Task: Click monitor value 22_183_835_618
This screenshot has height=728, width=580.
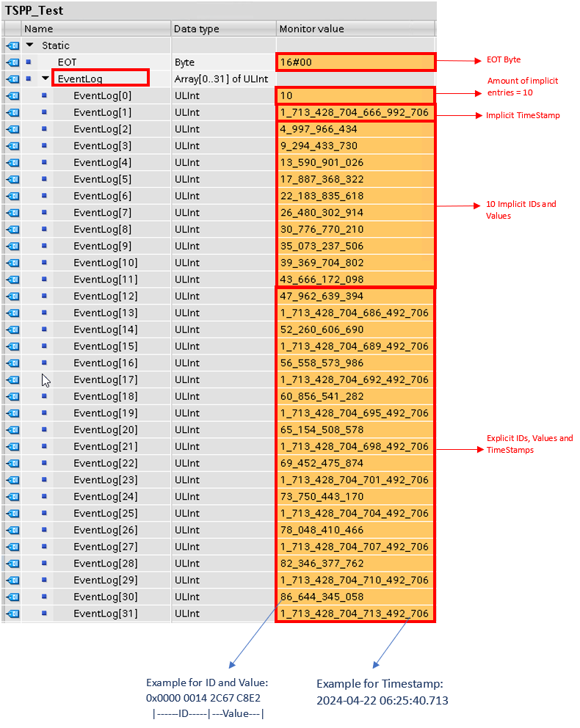Action: click(355, 196)
